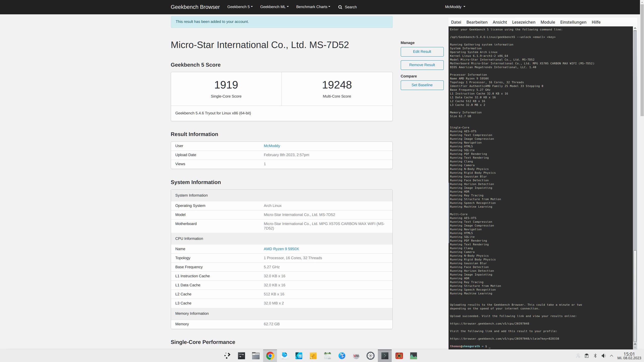
Task: Launch the blue Kexi grid icon in taskbar
Action: [299, 356]
